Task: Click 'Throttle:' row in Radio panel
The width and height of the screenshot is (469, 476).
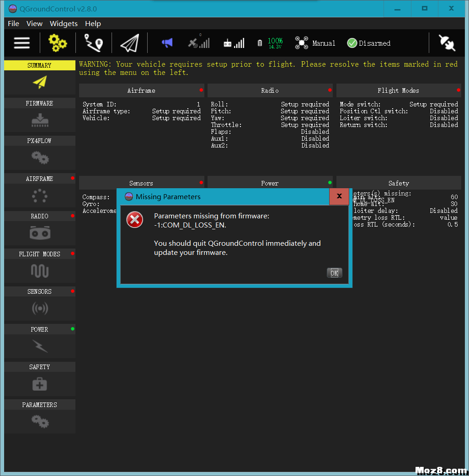Action: pyautogui.click(x=270, y=125)
